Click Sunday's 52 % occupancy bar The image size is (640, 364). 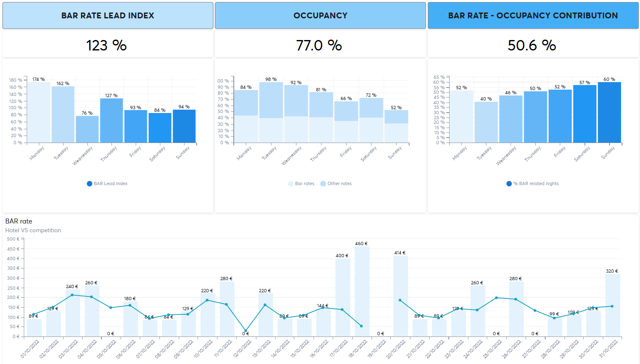pos(396,126)
